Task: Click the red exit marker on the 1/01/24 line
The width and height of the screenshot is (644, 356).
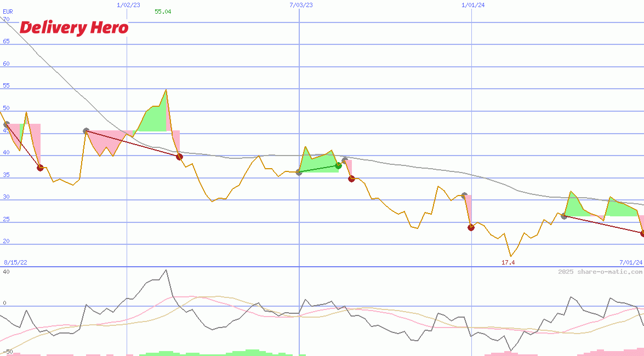Action: click(x=471, y=227)
